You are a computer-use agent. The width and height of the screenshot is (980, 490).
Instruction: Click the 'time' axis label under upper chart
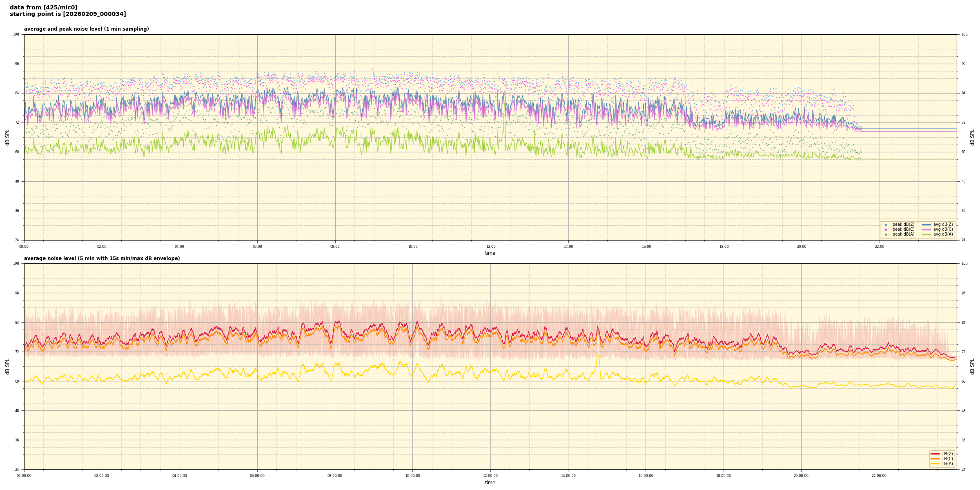[x=490, y=253]
